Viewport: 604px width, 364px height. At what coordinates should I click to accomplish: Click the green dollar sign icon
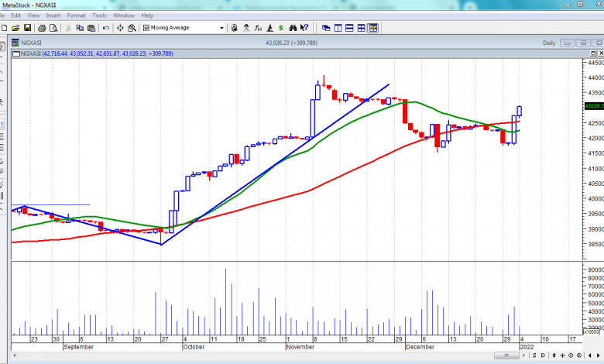pos(280,28)
